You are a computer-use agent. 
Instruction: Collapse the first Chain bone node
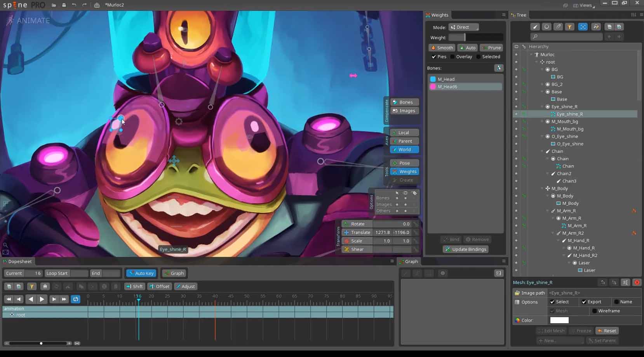(x=542, y=151)
